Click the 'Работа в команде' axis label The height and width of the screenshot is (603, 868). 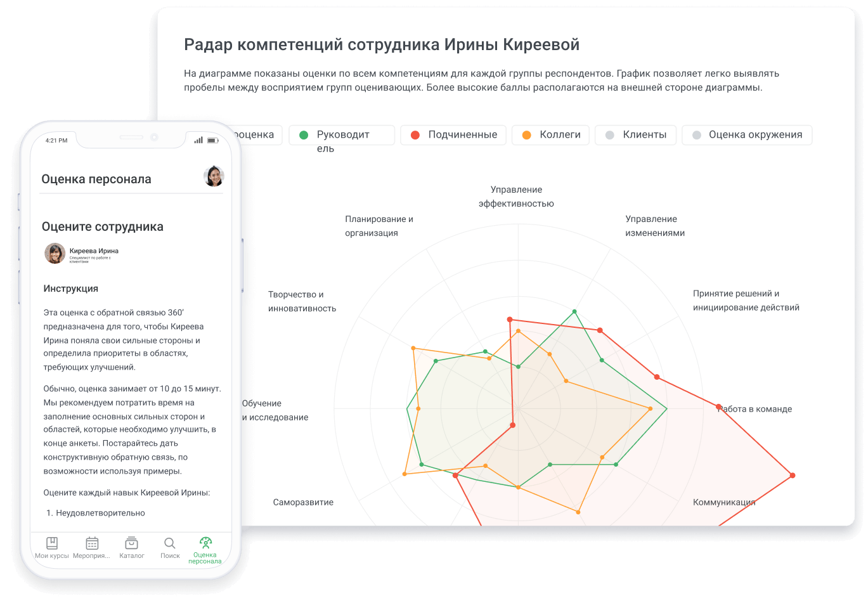755,409
